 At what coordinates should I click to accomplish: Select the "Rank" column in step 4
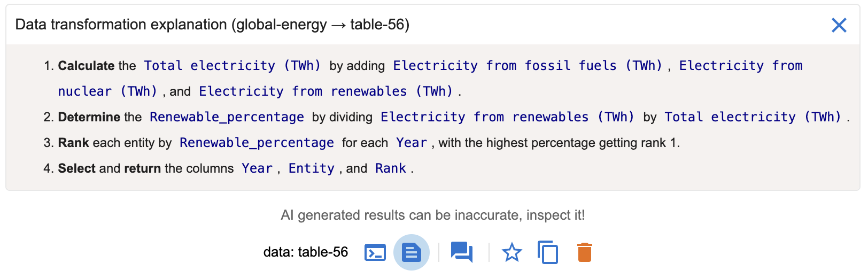click(x=391, y=168)
